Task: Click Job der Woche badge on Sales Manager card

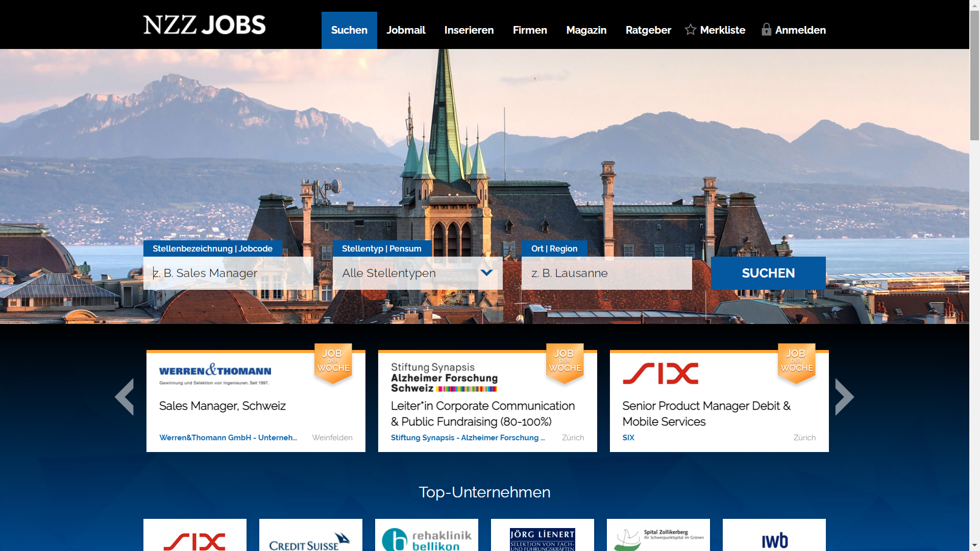Action: [333, 363]
